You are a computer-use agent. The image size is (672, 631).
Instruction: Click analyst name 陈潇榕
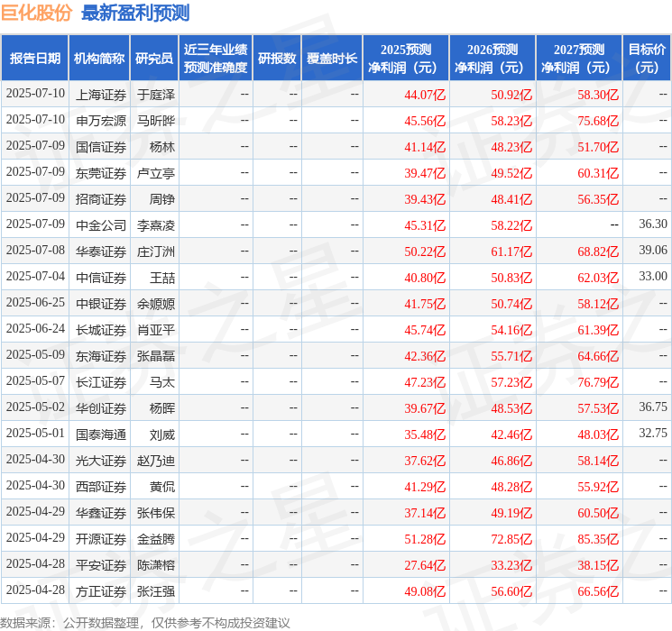[x=156, y=565]
